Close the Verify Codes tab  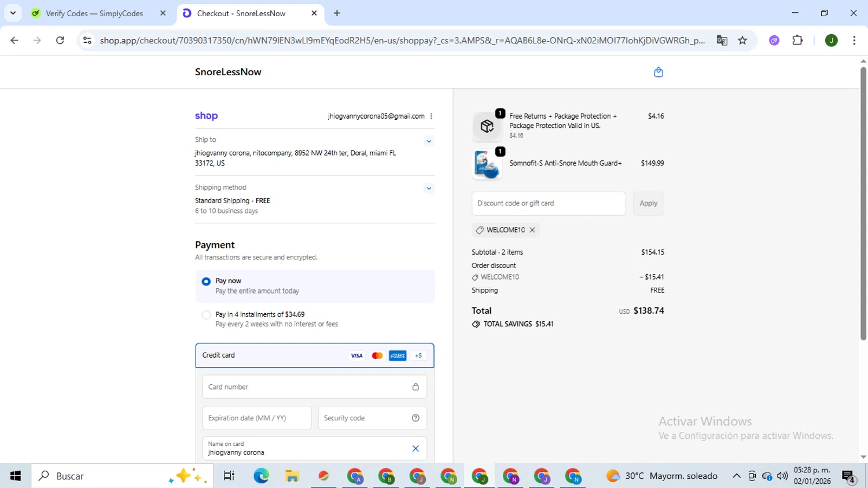(x=163, y=13)
